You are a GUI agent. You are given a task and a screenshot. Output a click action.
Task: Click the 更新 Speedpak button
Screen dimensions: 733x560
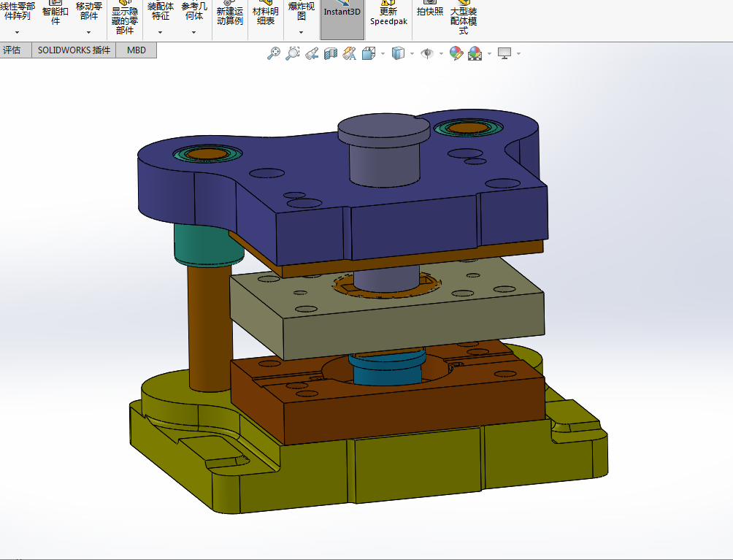tap(388, 15)
